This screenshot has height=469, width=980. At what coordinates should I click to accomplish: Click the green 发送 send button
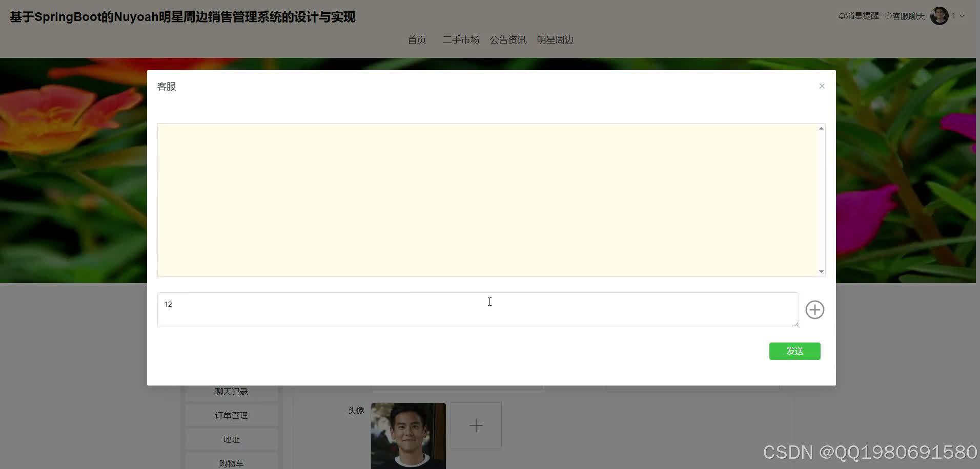pyautogui.click(x=794, y=351)
